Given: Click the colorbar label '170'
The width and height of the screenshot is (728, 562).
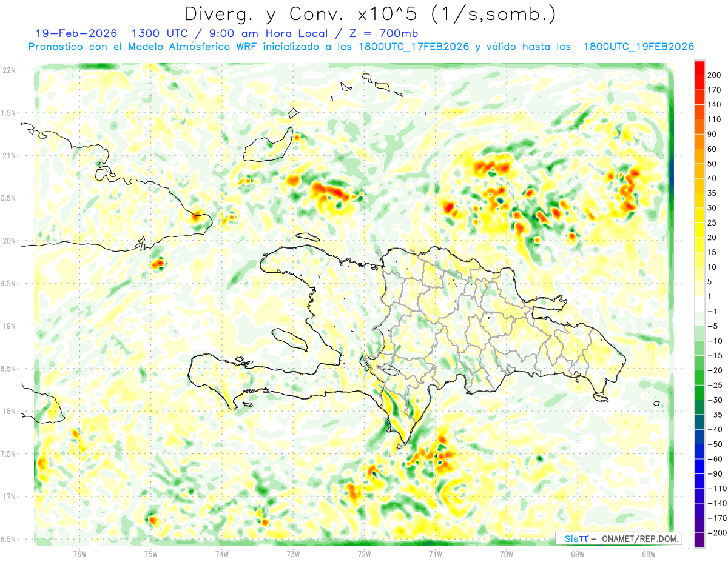Looking at the screenshot, I should click(715, 90).
